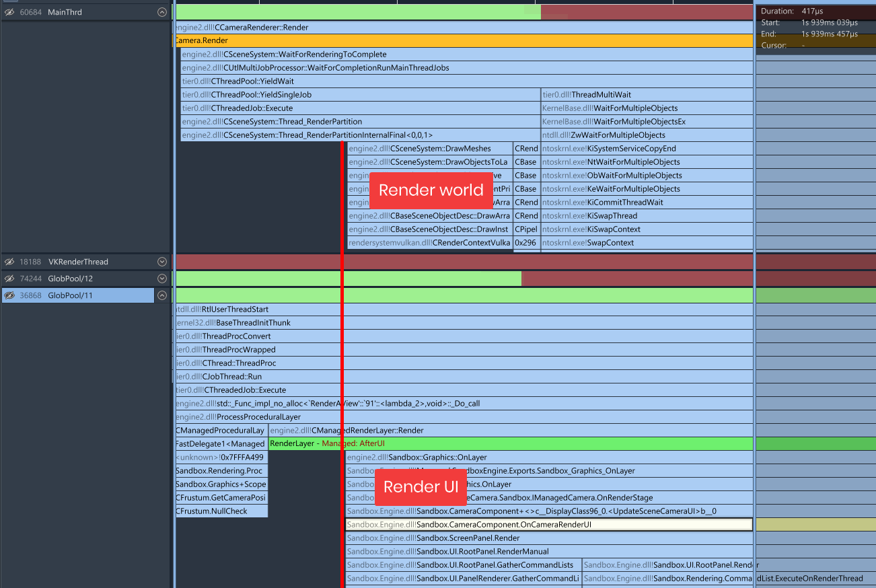Click the highlighted CameraComponent.OnCameraRenderUI function
876x588 pixels.
pyautogui.click(x=548, y=525)
